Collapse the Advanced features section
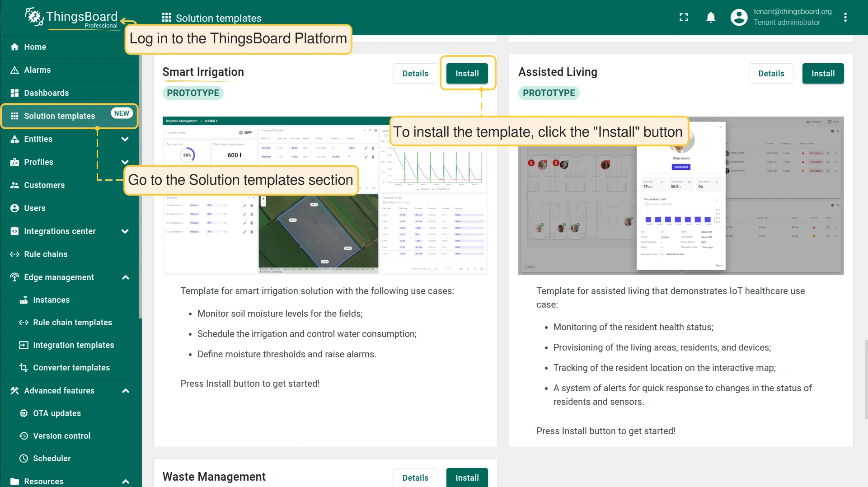Image resolution: width=868 pixels, height=487 pixels. 125,391
